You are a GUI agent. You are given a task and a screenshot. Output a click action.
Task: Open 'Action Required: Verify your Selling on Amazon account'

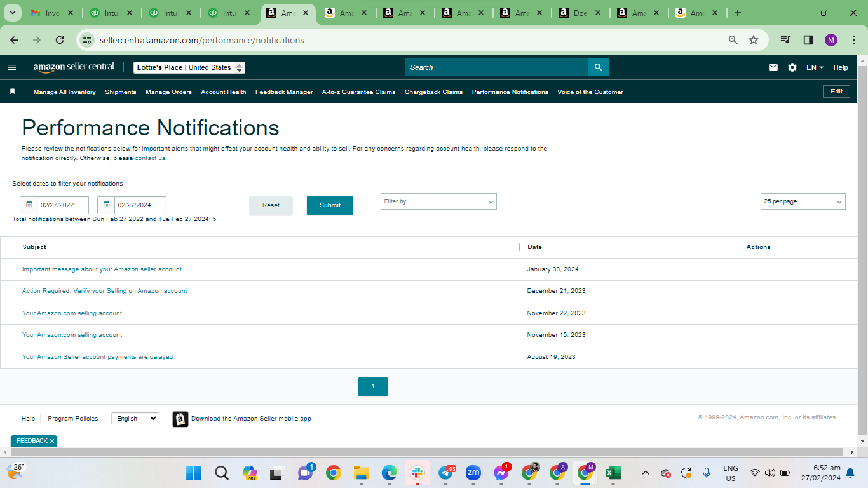(105, 291)
